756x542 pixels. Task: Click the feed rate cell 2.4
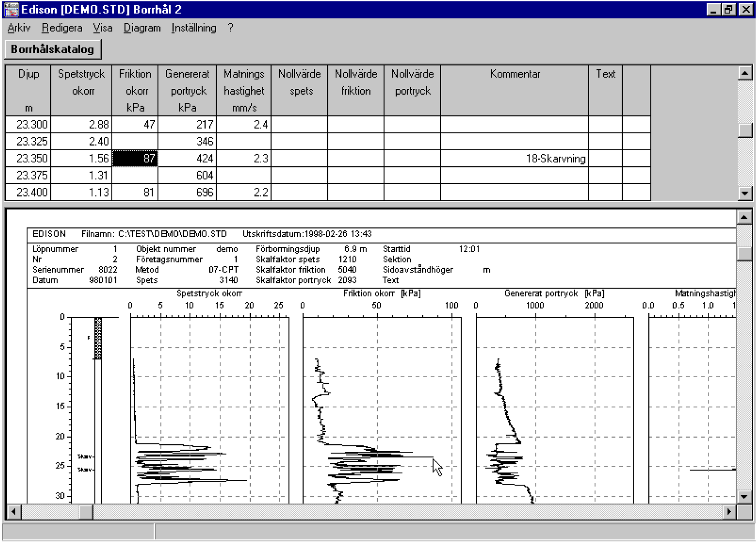click(244, 125)
